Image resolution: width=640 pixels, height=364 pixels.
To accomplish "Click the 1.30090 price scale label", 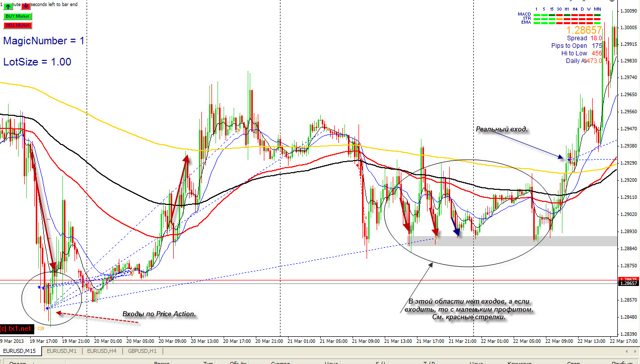I will coord(628,11).
